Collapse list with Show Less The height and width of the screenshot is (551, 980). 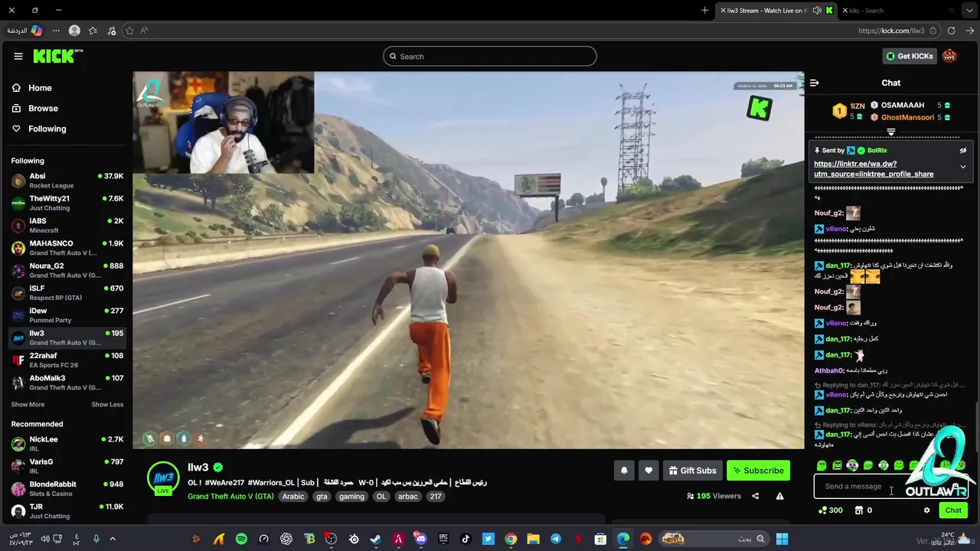(x=107, y=405)
